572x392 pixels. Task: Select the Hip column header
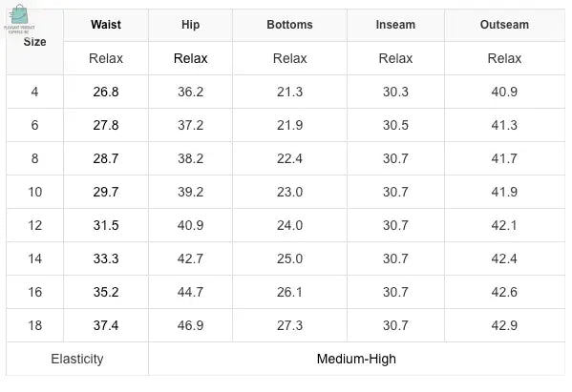click(190, 25)
